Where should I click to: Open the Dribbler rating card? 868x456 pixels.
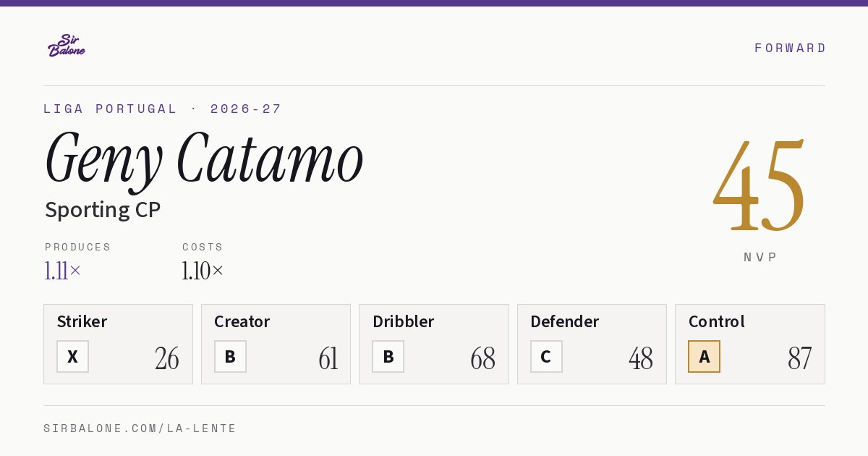click(x=433, y=344)
